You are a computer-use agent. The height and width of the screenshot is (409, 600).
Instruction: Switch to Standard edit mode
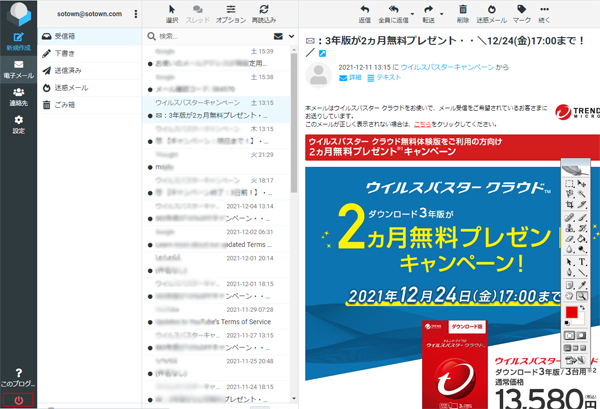pyautogui.click(x=569, y=336)
